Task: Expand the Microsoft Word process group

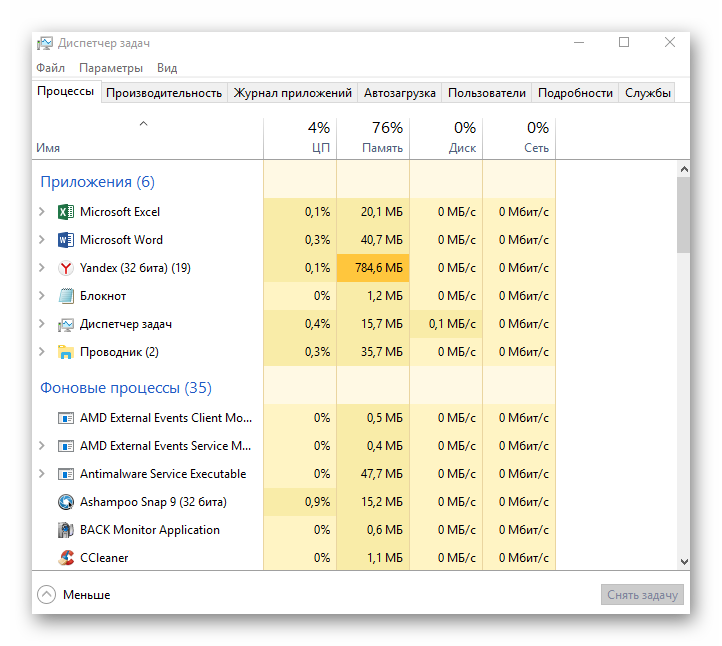Action: (x=42, y=240)
